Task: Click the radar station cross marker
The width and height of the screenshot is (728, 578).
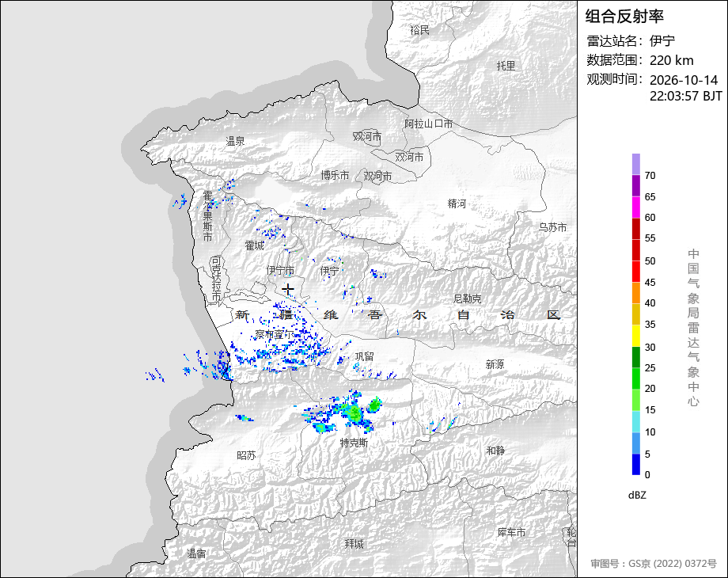Action: click(x=288, y=290)
